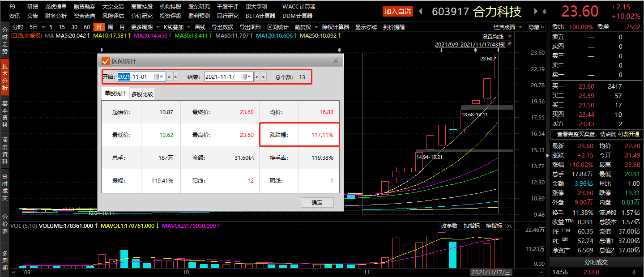Select the 5 minute period
Image resolution: width=644 pixels, height=277 pixels.
(x=51, y=27)
